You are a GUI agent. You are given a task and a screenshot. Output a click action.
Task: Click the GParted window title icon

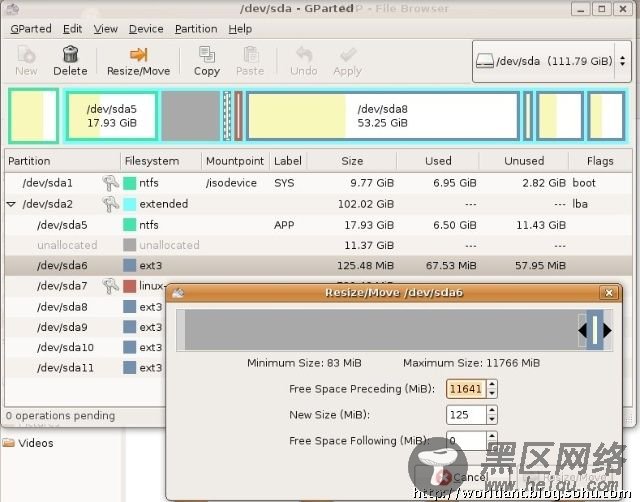tap(13, 9)
